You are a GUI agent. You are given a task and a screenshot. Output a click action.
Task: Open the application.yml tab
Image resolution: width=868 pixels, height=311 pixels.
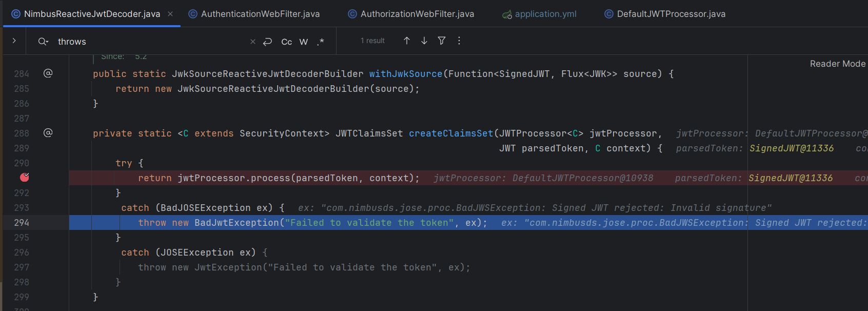click(x=540, y=14)
